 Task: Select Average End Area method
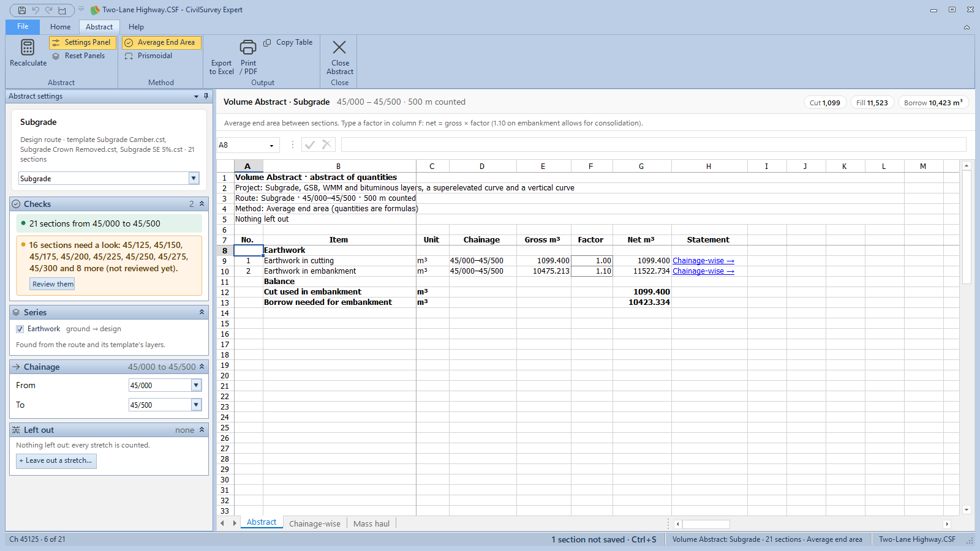click(161, 42)
